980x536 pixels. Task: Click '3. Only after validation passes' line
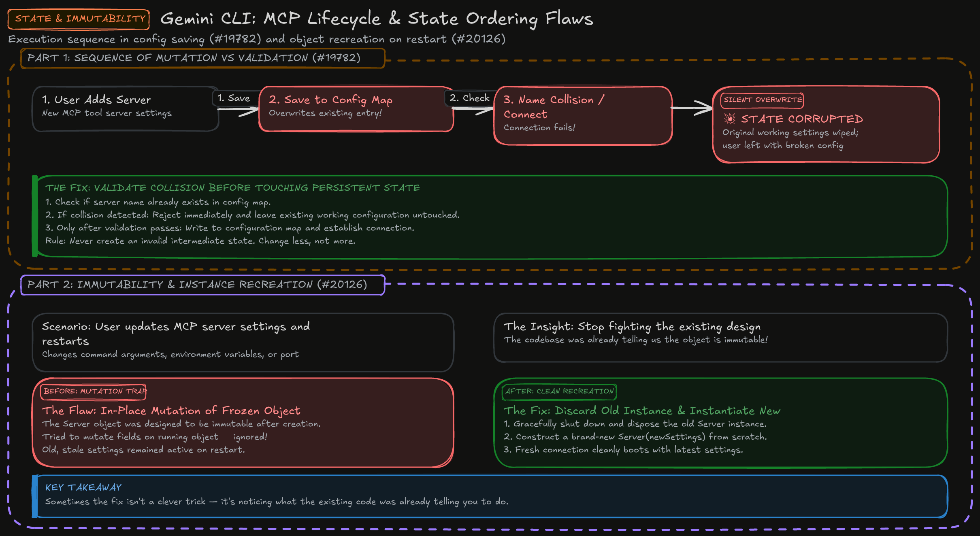click(x=230, y=228)
